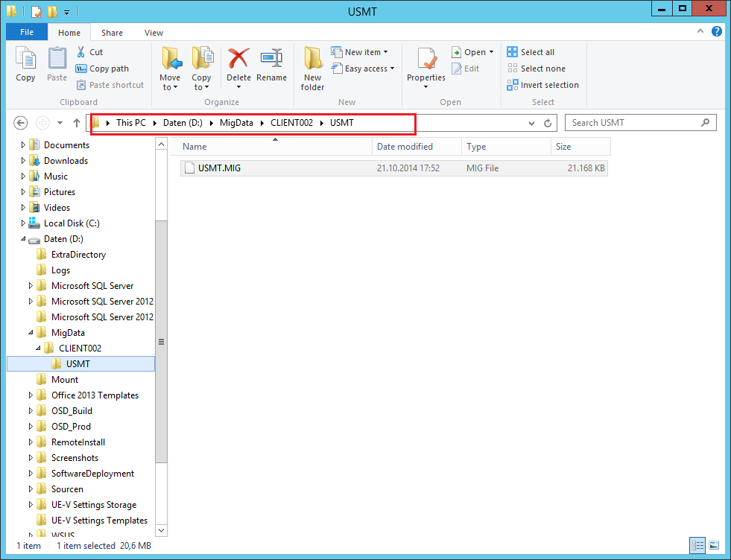The width and height of the screenshot is (731, 560).
Task: Click the USMT.MIG file icon
Action: click(x=189, y=168)
